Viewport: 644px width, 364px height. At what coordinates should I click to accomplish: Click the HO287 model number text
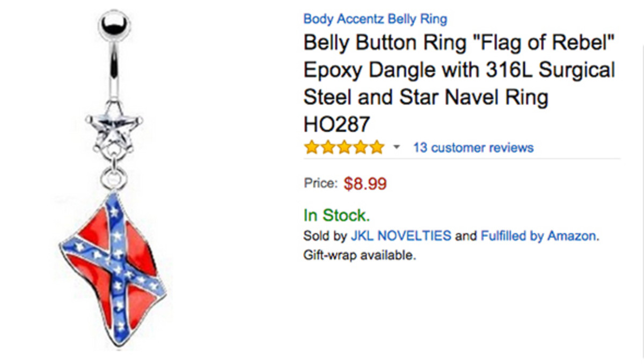click(x=336, y=124)
